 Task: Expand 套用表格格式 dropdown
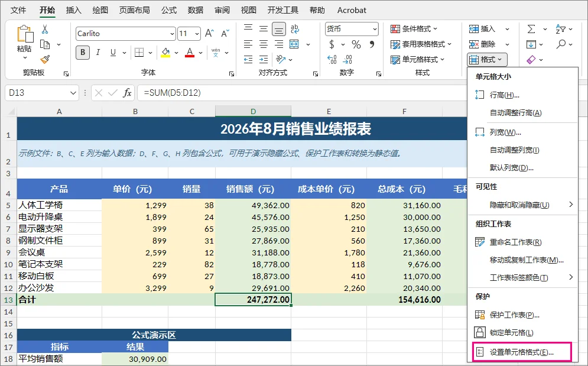[449, 44]
